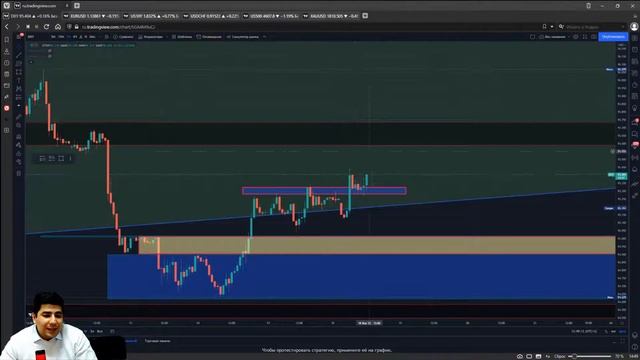The image size is (640, 360).
Task: Open the Compare symbols button
Action: click(123, 37)
